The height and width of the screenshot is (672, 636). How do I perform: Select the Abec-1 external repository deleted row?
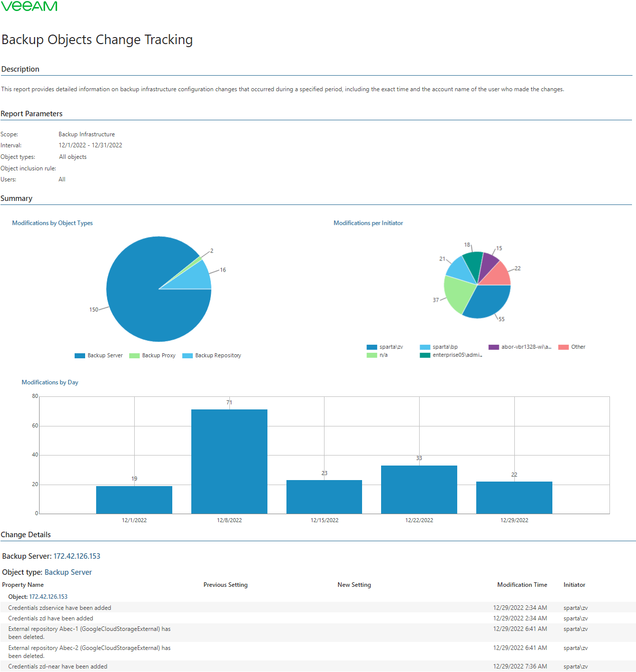(x=318, y=633)
